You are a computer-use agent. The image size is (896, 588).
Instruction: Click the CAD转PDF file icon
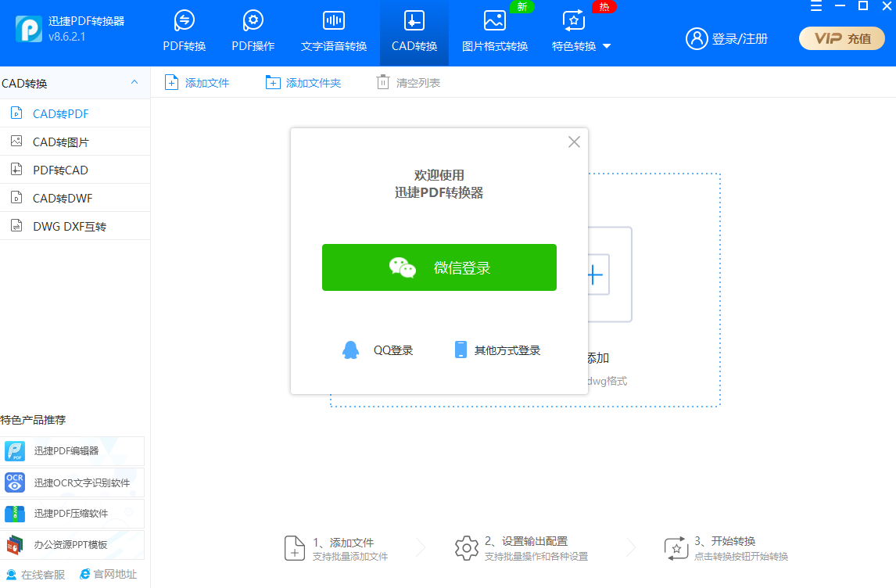click(16, 113)
